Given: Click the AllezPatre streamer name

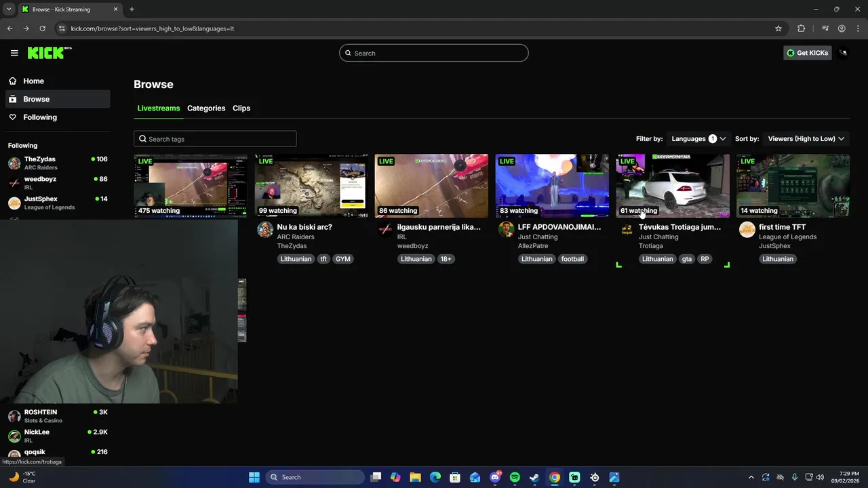Looking at the screenshot, I should point(533,246).
